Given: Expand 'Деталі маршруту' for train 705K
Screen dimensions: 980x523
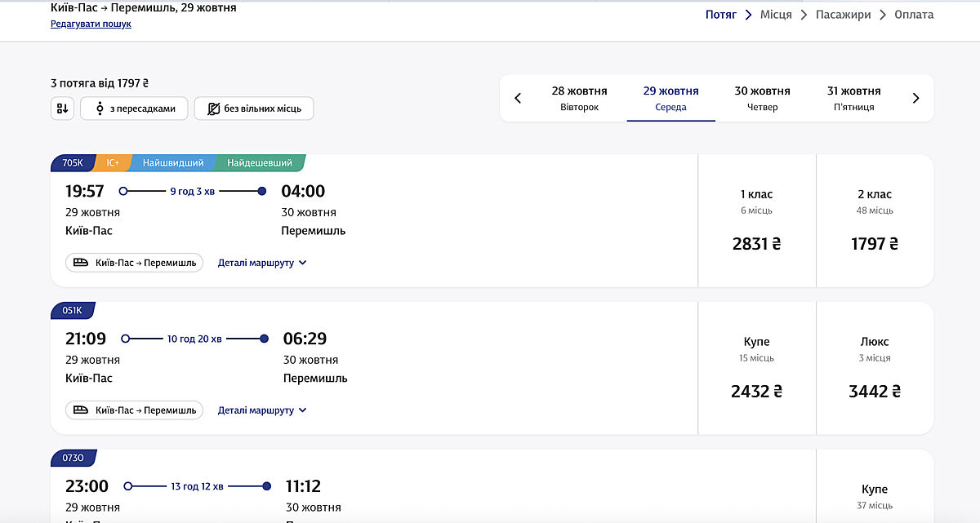Looking at the screenshot, I should [x=261, y=263].
